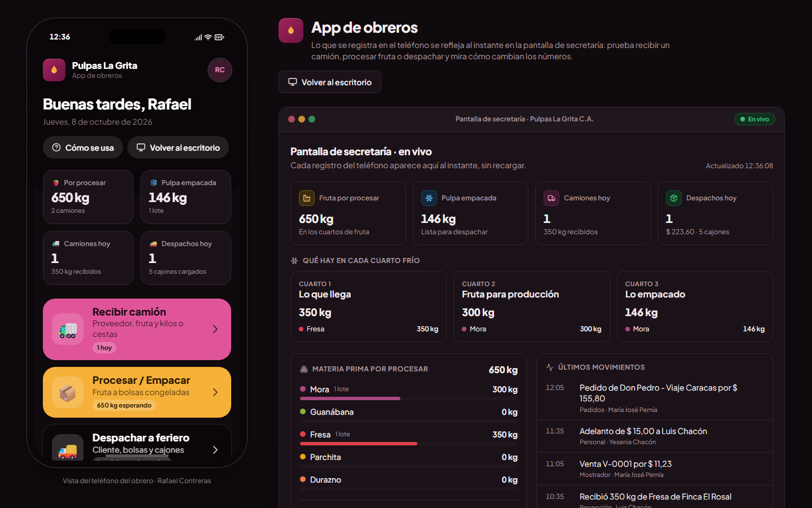Open Despachar a feriero using its chevron arrow
Screen dimensions: 812x508
point(215,450)
